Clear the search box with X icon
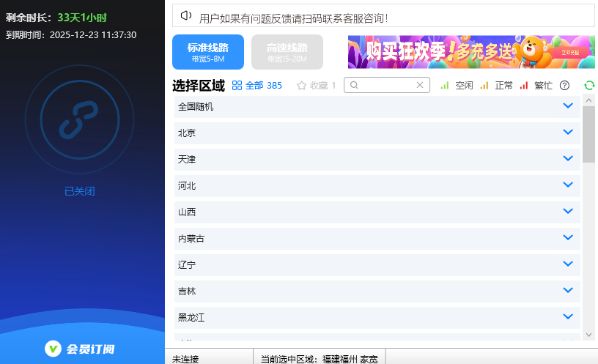 click(420, 85)
